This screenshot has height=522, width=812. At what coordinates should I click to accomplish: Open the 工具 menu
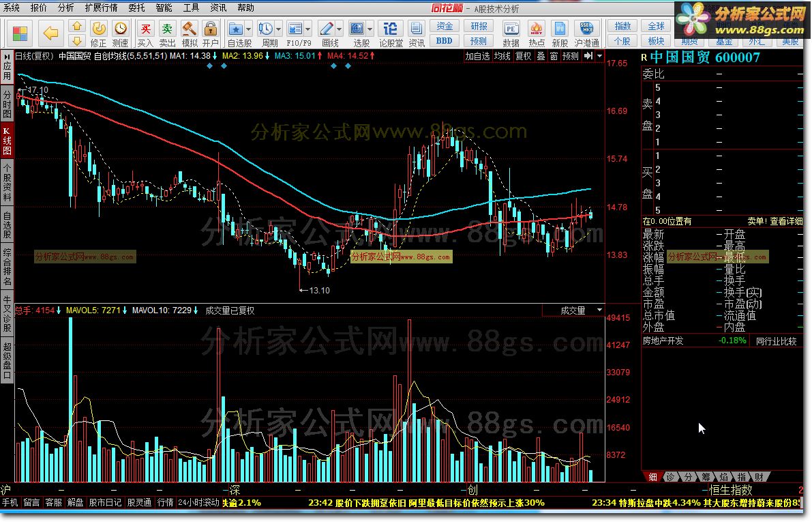coord(191,8)
